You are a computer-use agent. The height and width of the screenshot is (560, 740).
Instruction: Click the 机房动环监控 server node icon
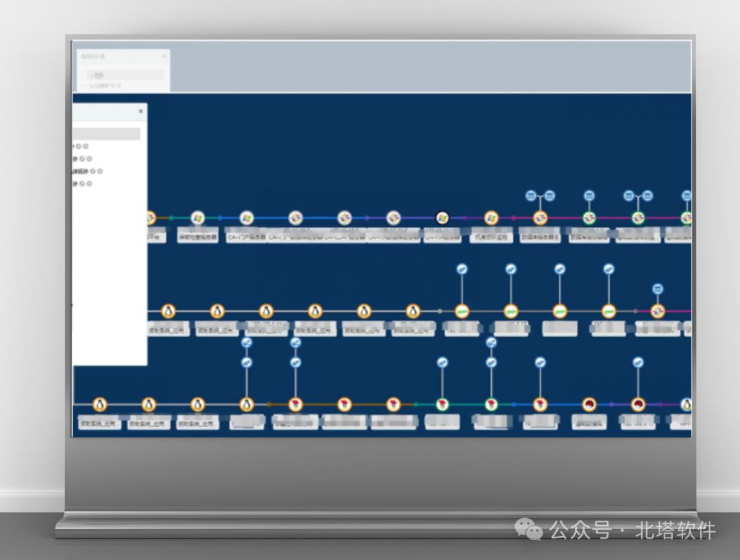click(491, 218)
